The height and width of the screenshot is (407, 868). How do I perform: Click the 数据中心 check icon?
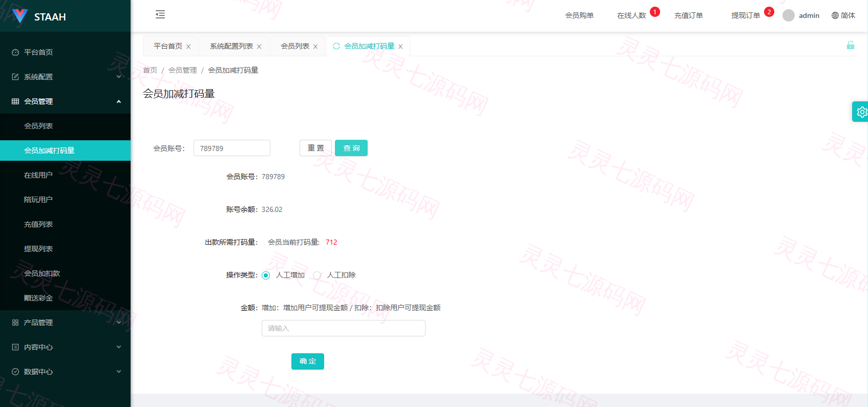(x=15, y=372)
